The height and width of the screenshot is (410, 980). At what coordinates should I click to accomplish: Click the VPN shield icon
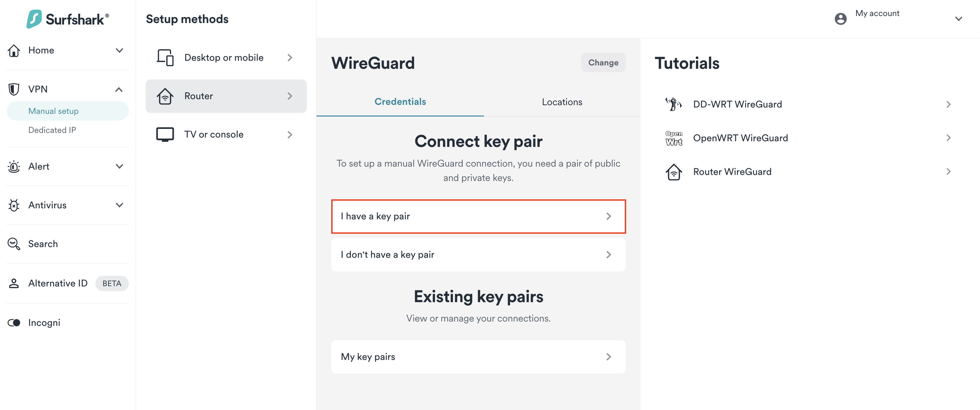14,89
